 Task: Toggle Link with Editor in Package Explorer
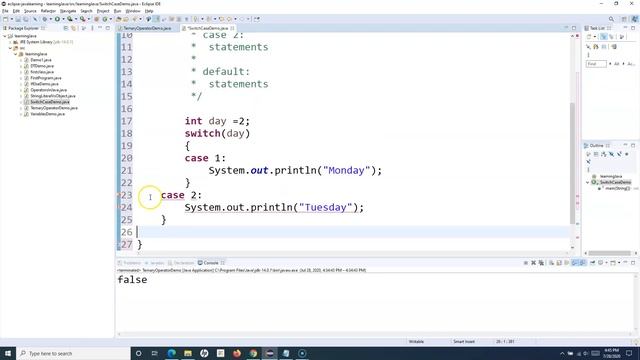tap(73, 28)
